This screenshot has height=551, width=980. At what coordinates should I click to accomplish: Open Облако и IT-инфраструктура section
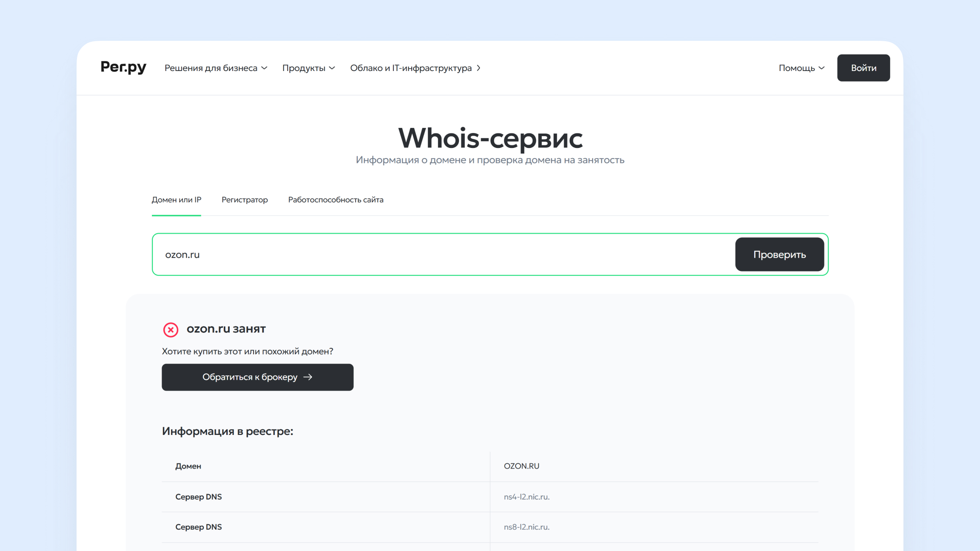click(x=415, y=68)
